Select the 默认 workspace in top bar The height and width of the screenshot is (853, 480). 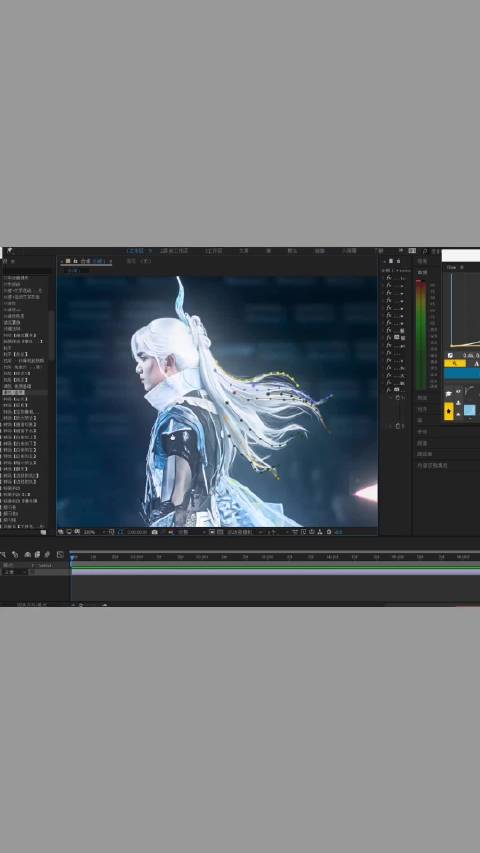[135, 251]
